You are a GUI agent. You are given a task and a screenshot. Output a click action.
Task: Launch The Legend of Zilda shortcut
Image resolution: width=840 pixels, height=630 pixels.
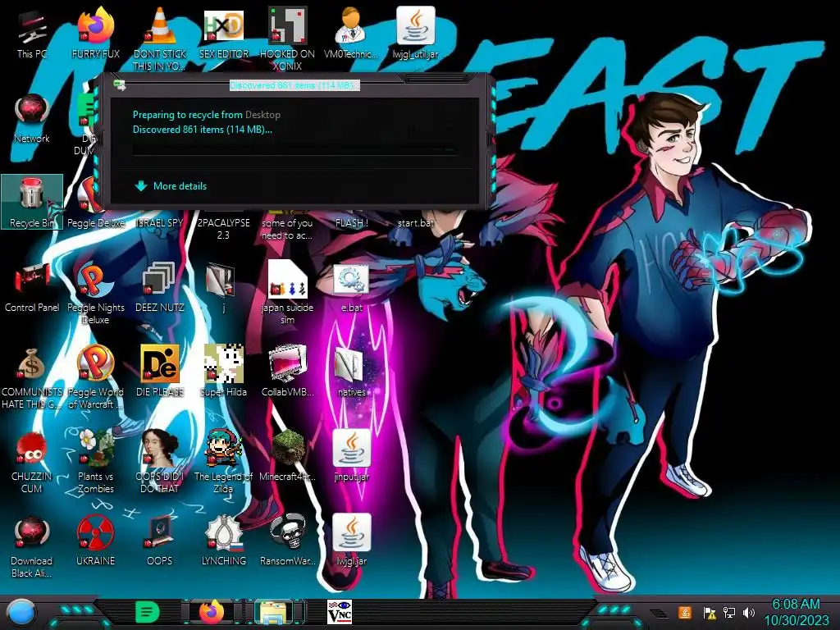point(223,462)
